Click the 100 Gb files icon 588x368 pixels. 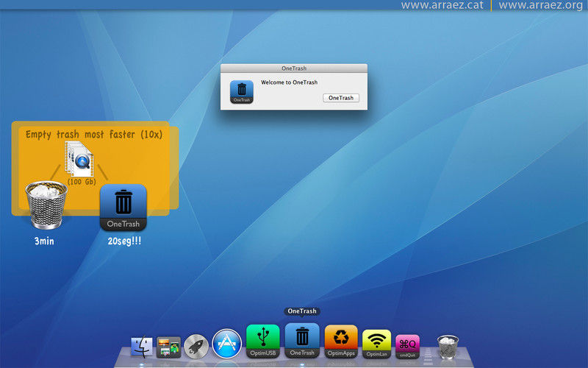click(79, 159)
